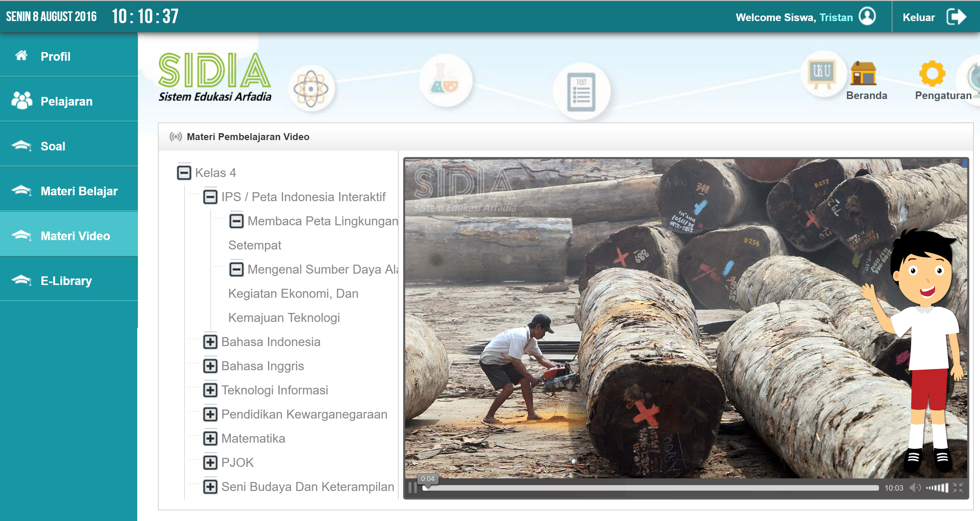Viewport: 980px width, 521px height.
Task: Expand the Pendidikan Kewarganegaraan node
Action: pyautogui.click(x=210, y=414)
